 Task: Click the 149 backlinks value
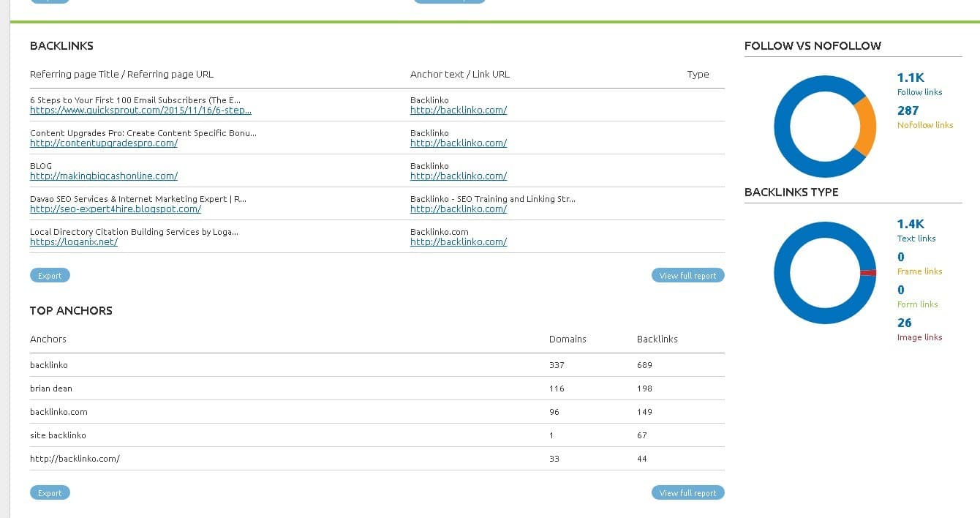tap(644, 412)
